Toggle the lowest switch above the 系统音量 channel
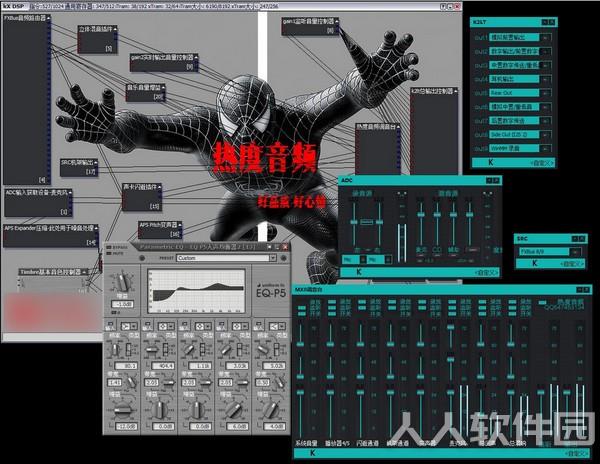This screenshot has height=464, width=600. (302, 314)
